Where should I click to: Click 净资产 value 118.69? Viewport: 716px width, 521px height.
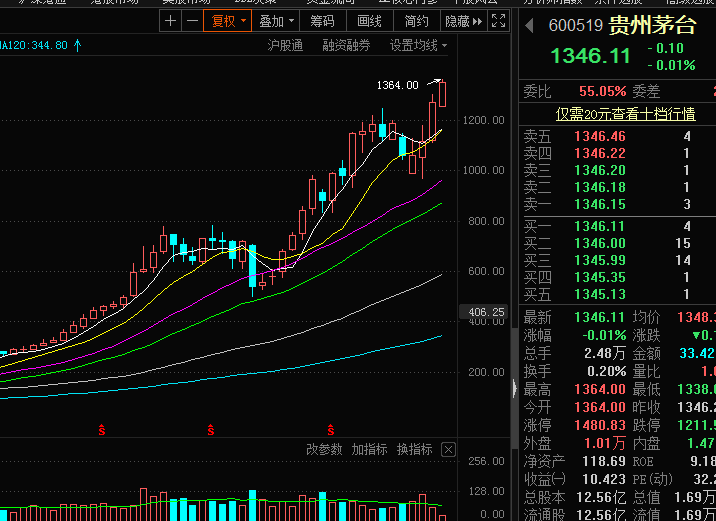tap(604, 462)
